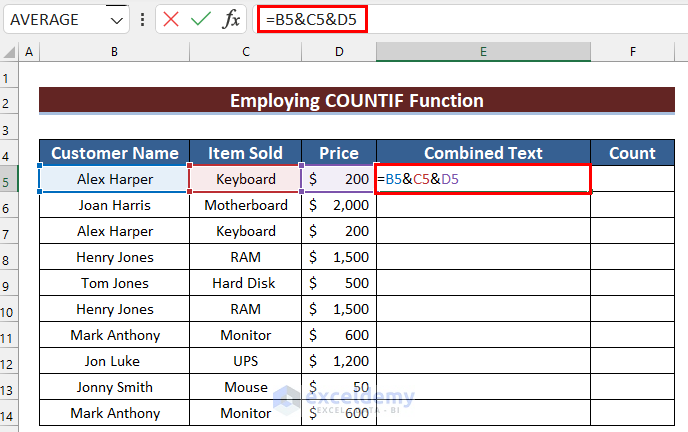Click inside the Name Box showing AVERAGE
The height and width of the screenshot is (432, 688).
55,19
